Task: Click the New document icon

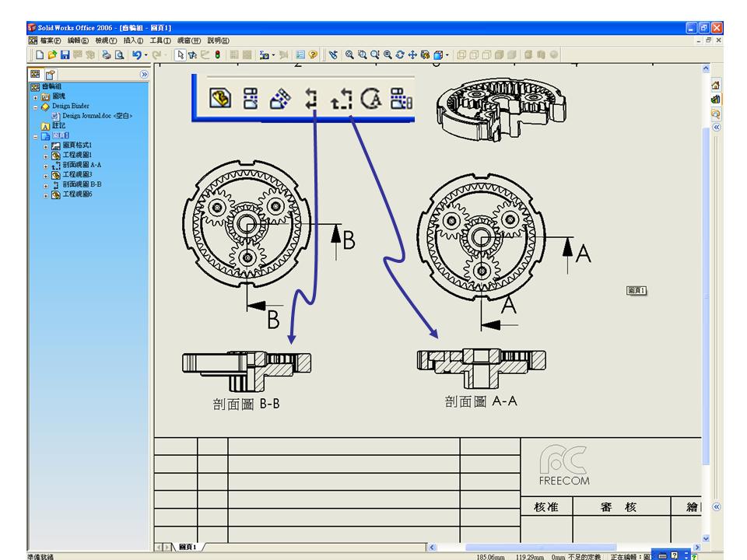Action: [x=40, y=54]
